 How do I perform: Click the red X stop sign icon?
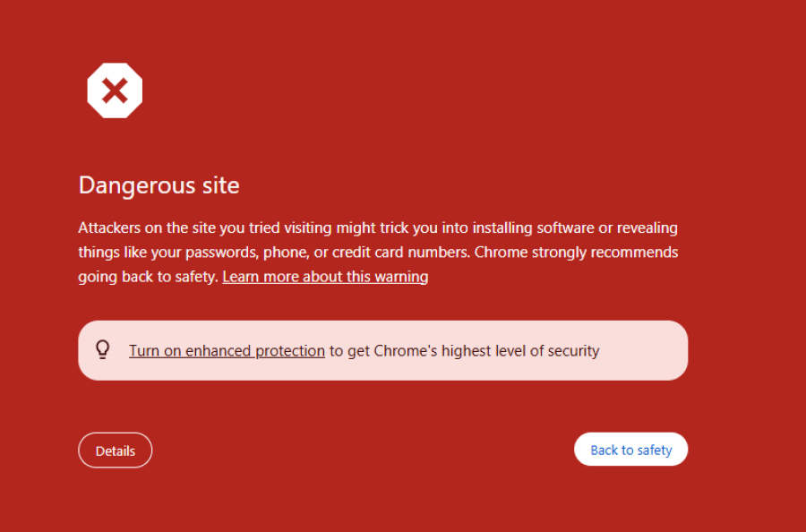(115, 90)
